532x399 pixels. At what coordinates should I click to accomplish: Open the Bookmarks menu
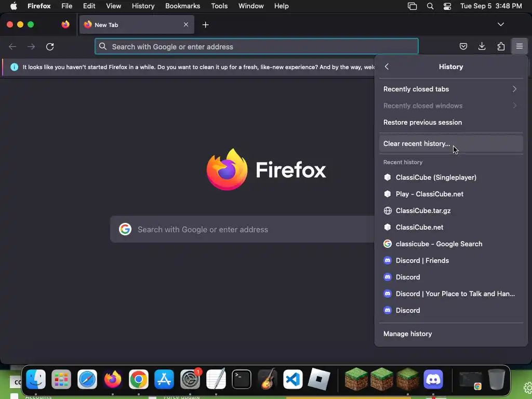click(x=182, y=6)
